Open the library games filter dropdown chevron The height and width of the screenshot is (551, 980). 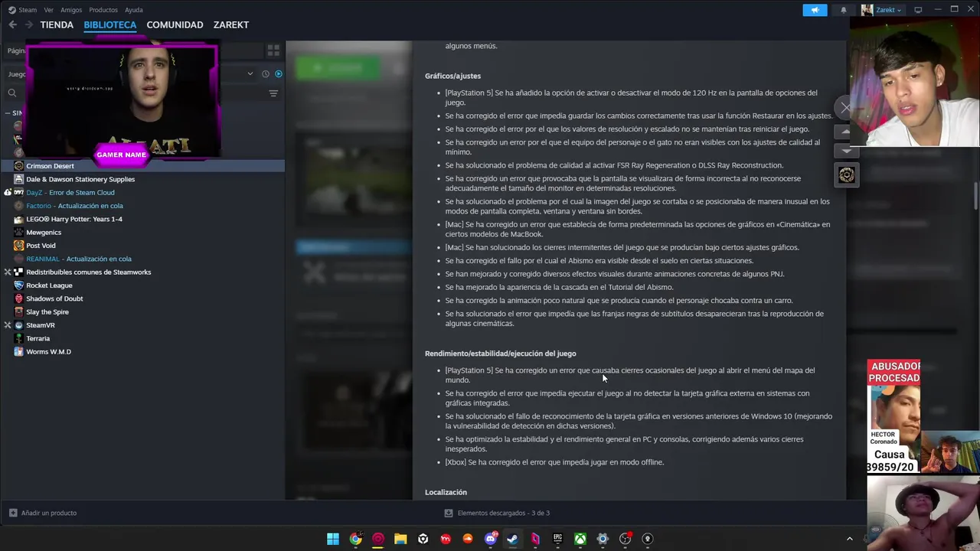(250, 74)
